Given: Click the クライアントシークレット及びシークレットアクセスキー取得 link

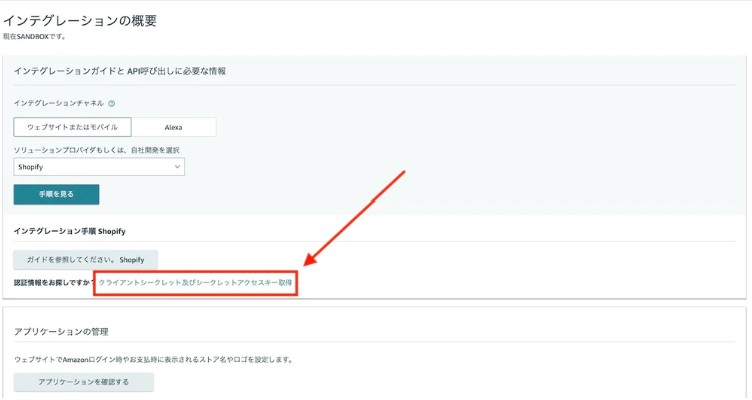Looking at the screenshot, I should coord(195,282).
